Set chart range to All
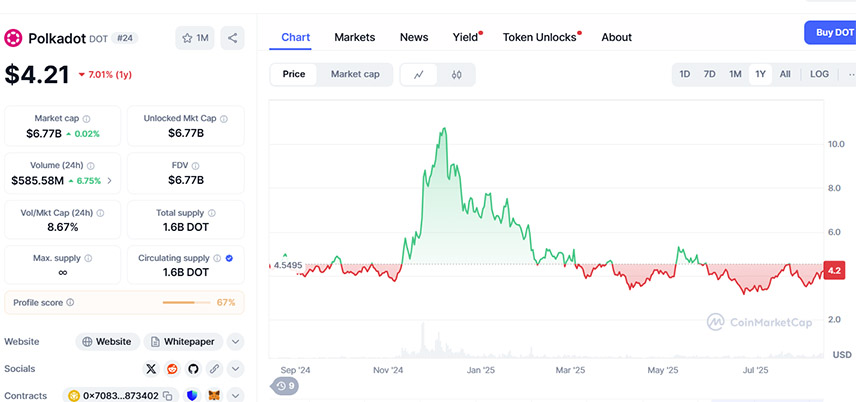Image resolution: width=856 pixels, height=402 pixels. pyautogui.click(x=785, y=74)
